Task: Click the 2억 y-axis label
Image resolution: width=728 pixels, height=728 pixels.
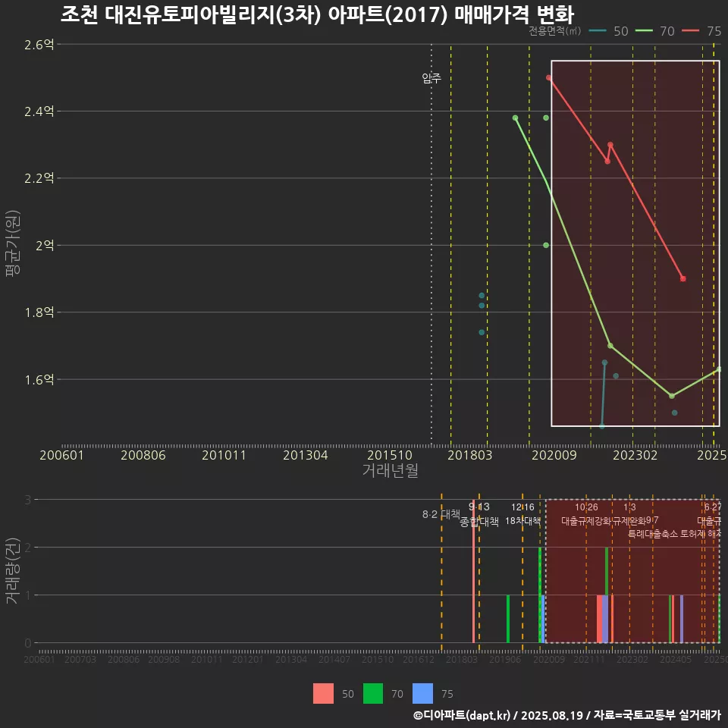Action: (45, 245)
